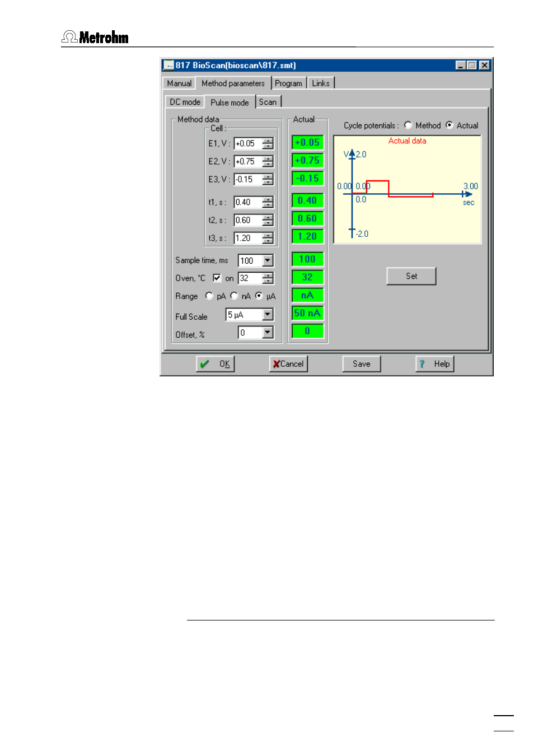Click the t1, s input field
Screen dimensions: 534x756
[248, 202]
